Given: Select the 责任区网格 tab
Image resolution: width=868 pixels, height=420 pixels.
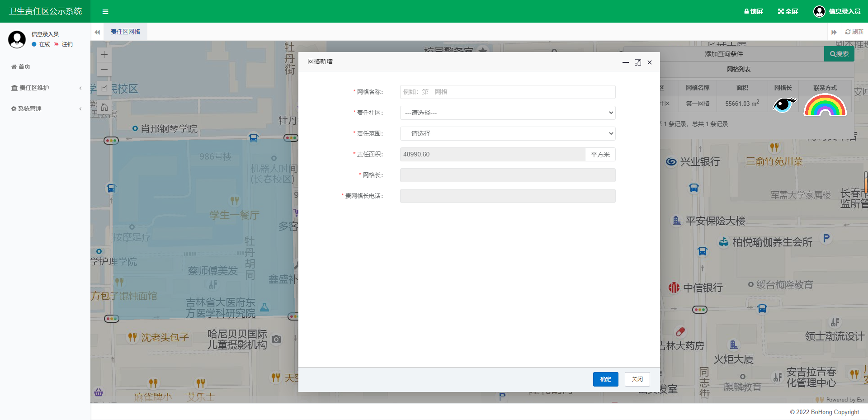Looking at the screenshot, I should [125, 32].
